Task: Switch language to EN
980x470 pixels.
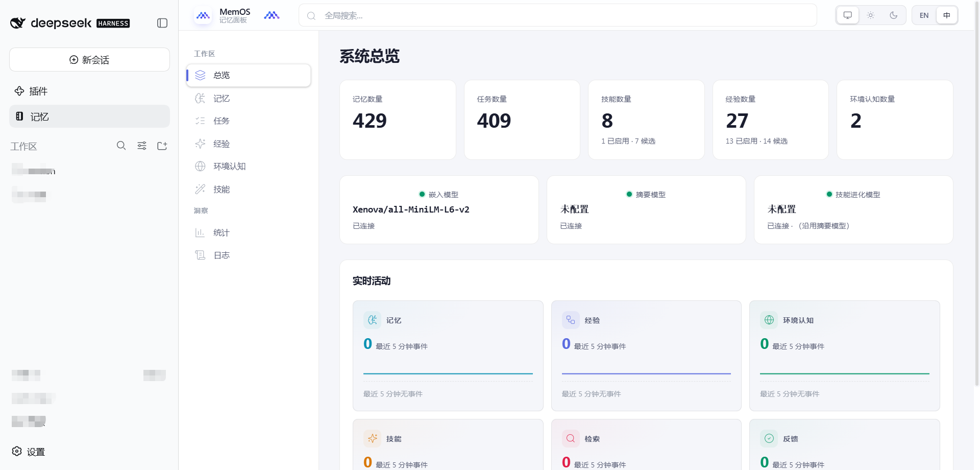Action: 924,15
